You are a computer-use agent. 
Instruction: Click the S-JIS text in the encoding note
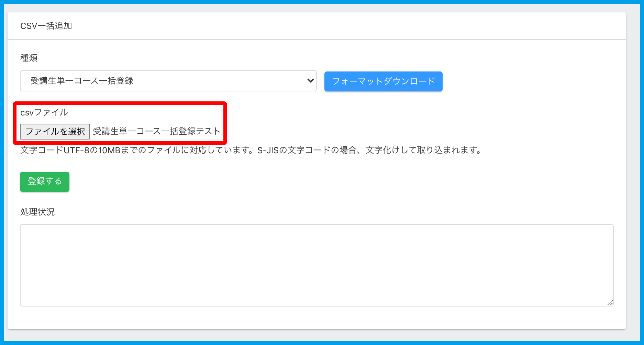click(x=268, y=151)
